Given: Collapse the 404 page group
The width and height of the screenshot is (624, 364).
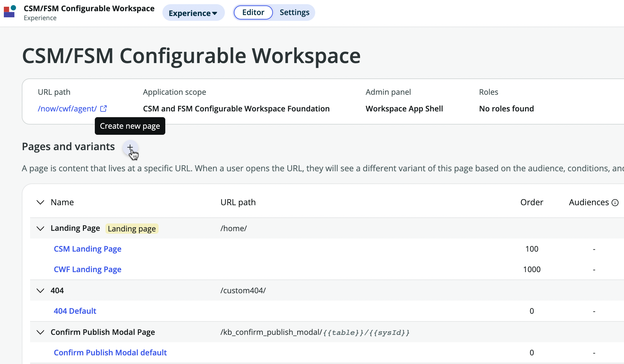Looking at the screenshot, I should pyautogui.click(x=40, y=290).
